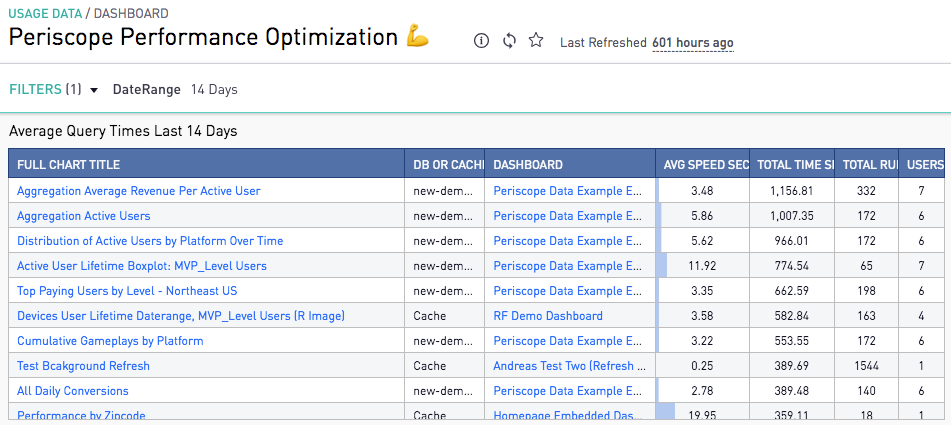
Task: Click the '14 Days' filter value
Action: (214, 90)
